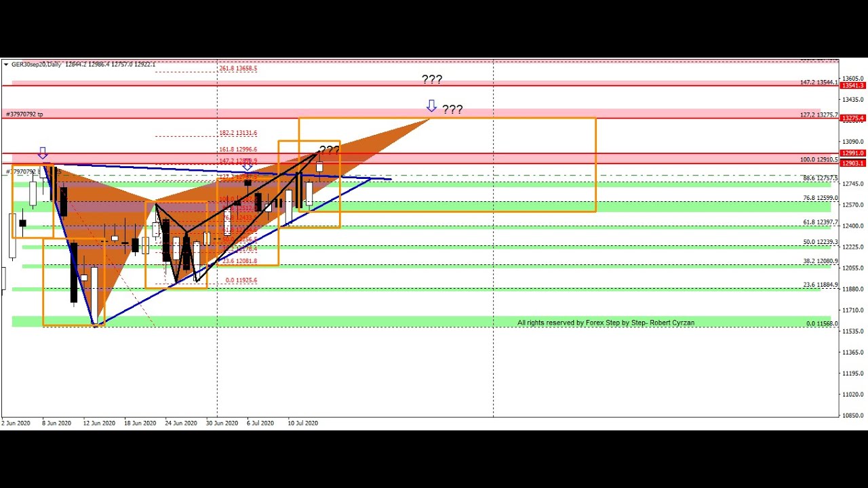Click 12225.0 on the price scale
The height and width of the screenshot is (488, 868).
pos(853,247)
